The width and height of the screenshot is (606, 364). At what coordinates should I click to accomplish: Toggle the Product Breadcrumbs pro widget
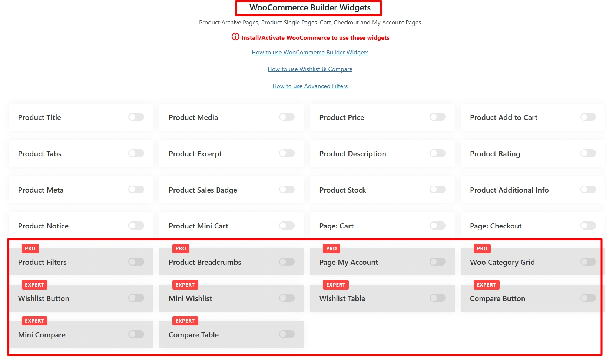(287, 262)
